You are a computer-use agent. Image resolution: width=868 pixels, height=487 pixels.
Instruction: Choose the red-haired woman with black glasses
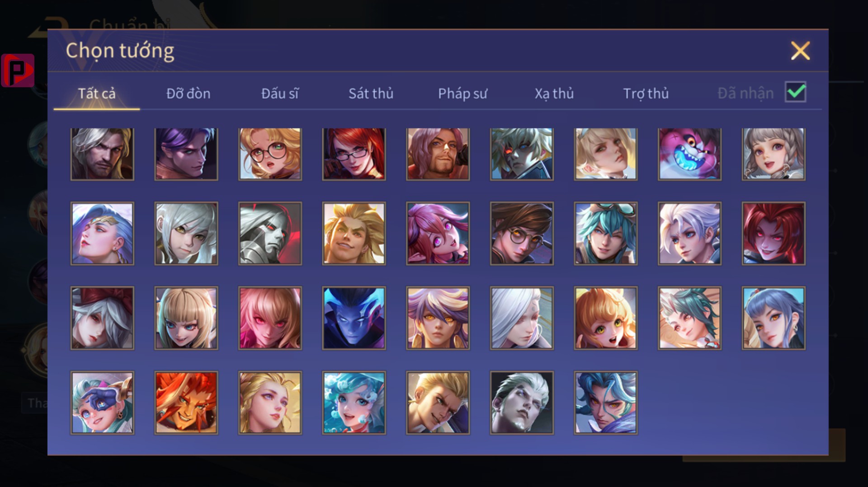[354, 154]
